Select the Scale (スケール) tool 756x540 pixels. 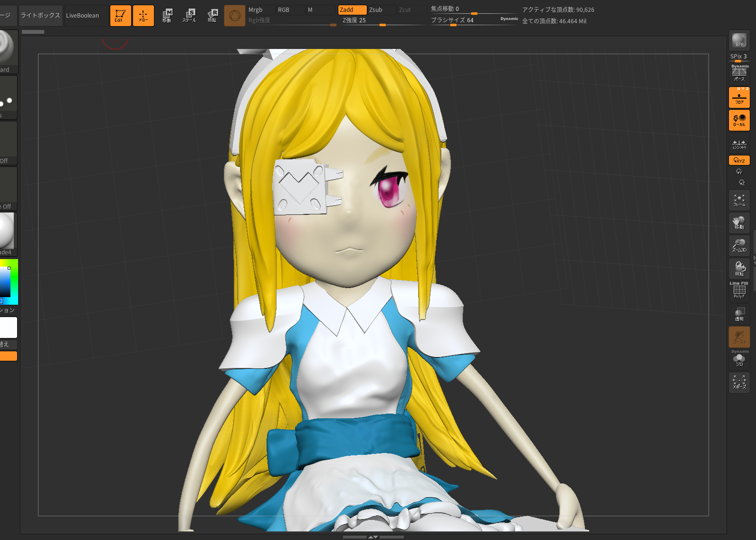189,16
